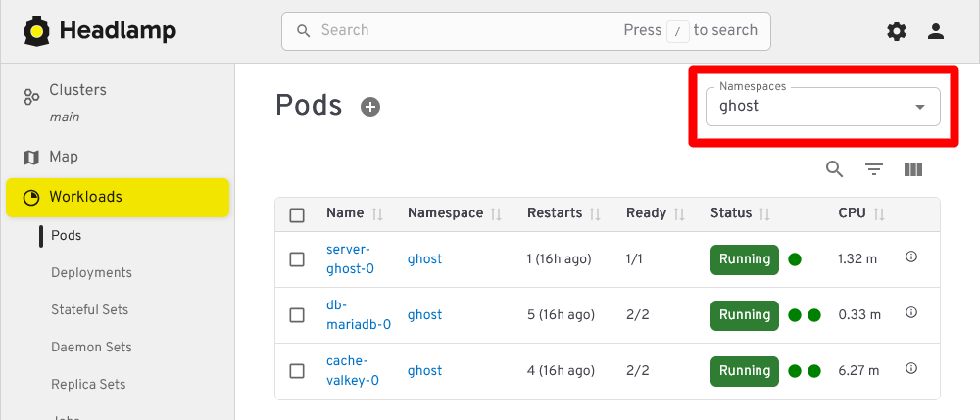This screenshot has height=420, width=980.
Task: Toggle the select-all checkbox in header
Action: pyautogui.click(x=297, y=215)
